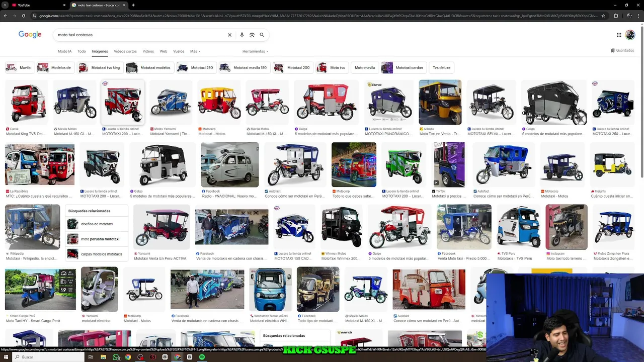Switch to the Videos cortos tab
This screenshot has height=362, width=644.
[125, 51]
